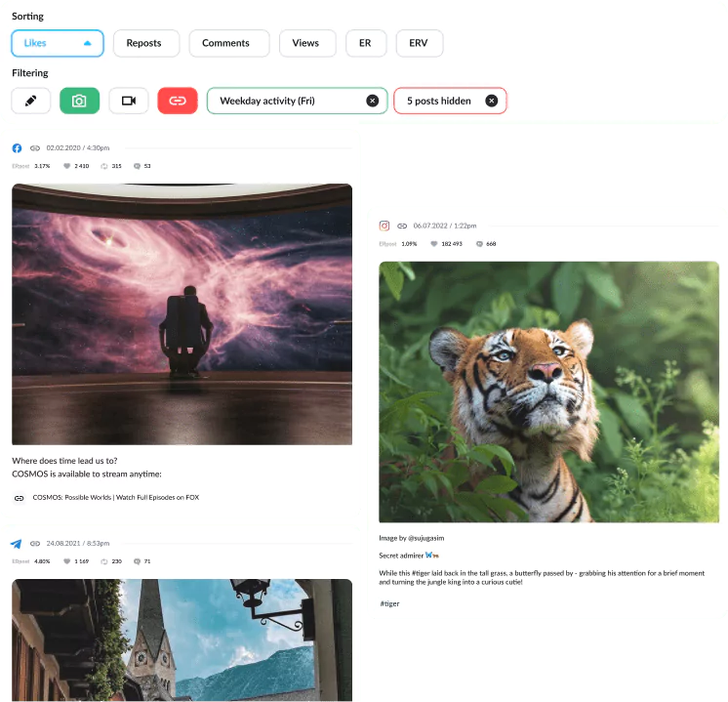Click the likes heart showing 1 169
728x702 pixels.
coord(67,561)
